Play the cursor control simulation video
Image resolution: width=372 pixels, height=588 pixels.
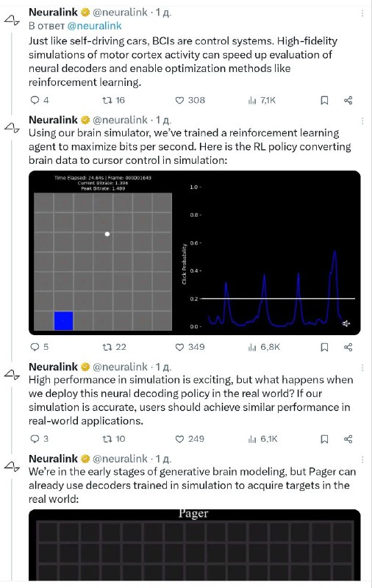194,253
